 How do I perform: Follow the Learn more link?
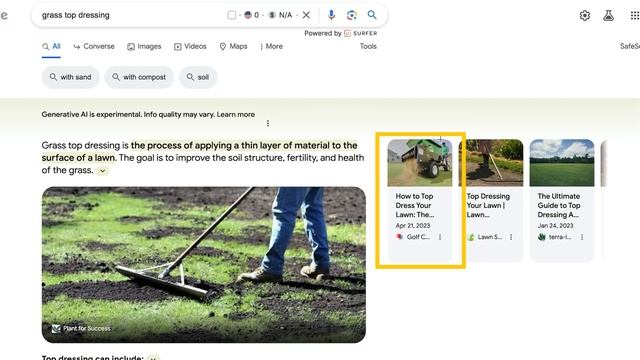click(x=236, y=115)
